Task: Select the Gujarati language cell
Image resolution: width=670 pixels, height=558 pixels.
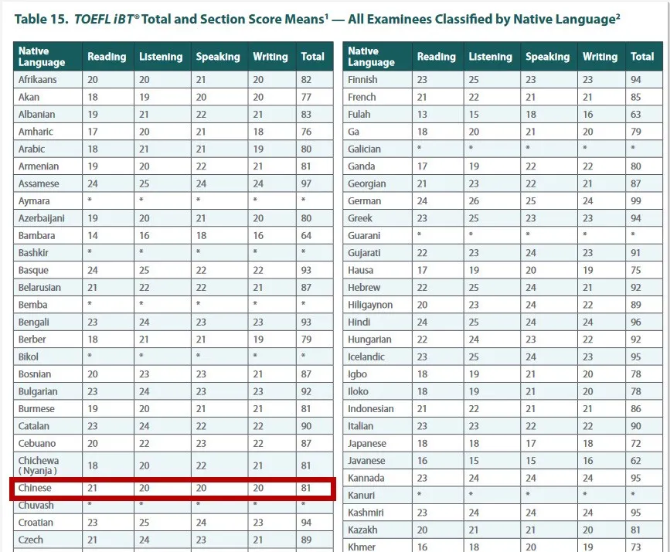Action: coord(378,253)
